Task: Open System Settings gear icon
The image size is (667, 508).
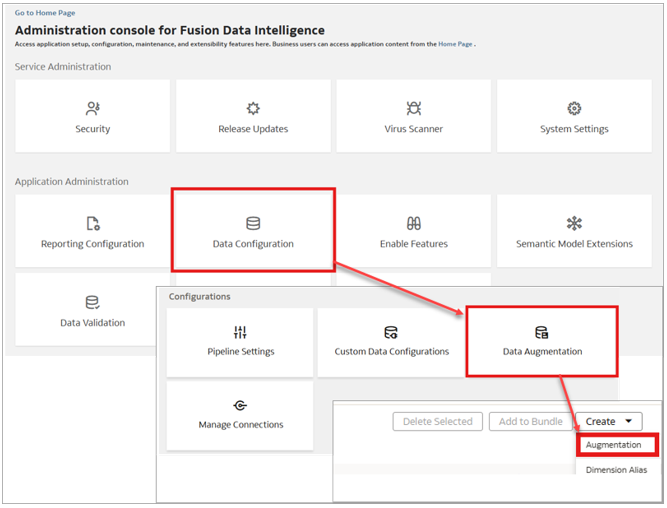Action: tap(574, 108)
